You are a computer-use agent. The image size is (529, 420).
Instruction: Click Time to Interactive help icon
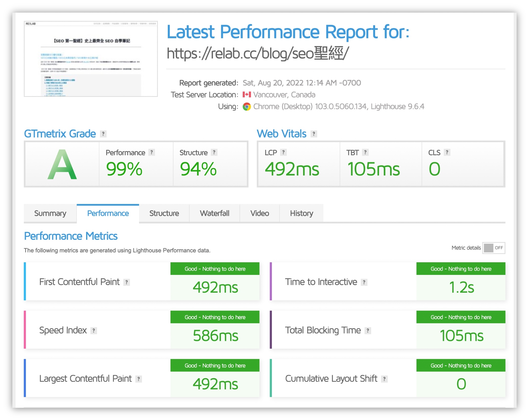(x=364, y=282)
